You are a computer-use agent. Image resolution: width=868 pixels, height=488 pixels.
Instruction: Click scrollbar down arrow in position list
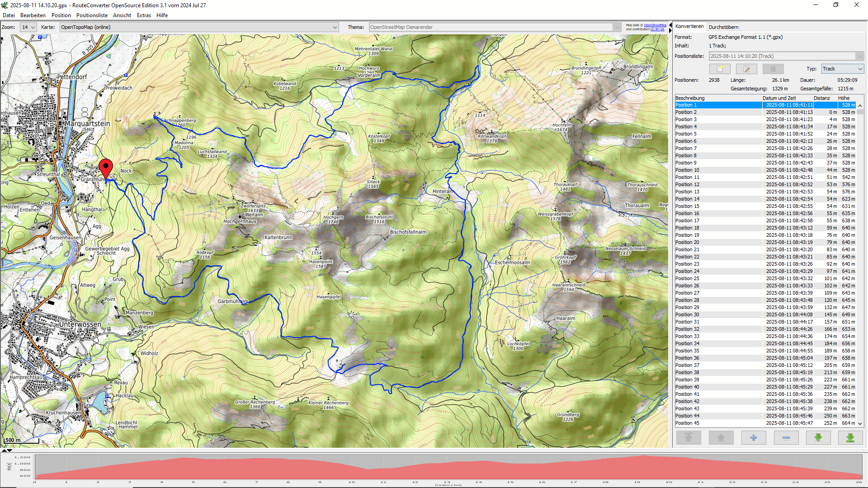860,423
